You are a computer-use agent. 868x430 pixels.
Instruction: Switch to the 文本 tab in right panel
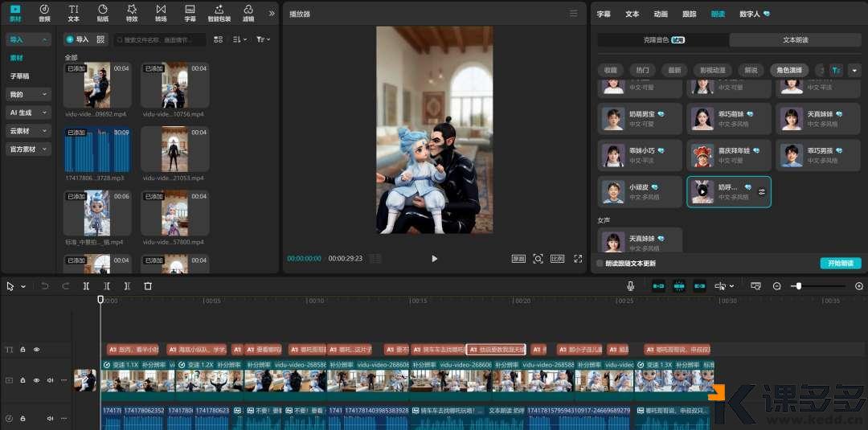click(633, 14)
